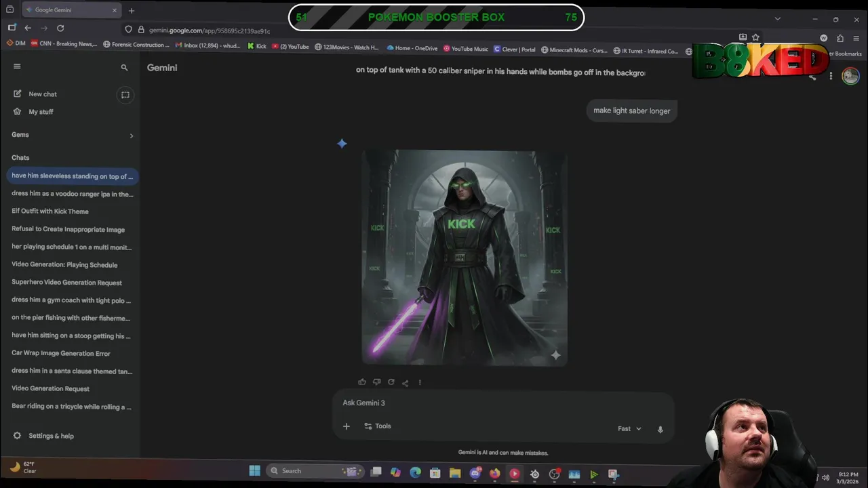Open the browser extensions puzzle icon
The image size is (868, 488).
[x=840, y=38]
